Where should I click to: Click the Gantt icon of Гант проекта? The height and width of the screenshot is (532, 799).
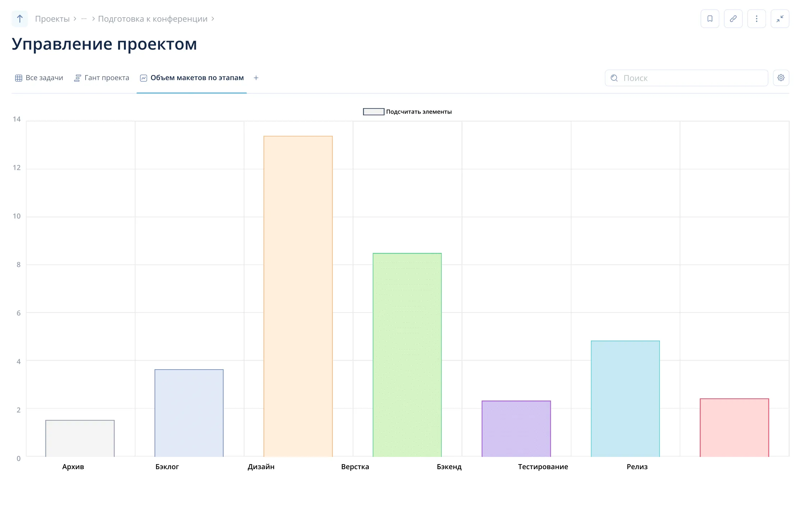[78, 78]
